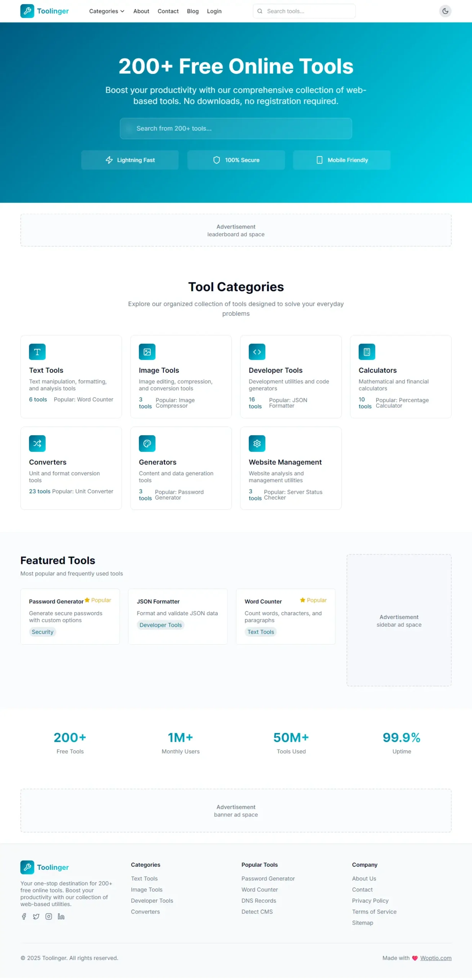Expand the Categories dropdown menu
472x980 pixels.
pos(106,11)
